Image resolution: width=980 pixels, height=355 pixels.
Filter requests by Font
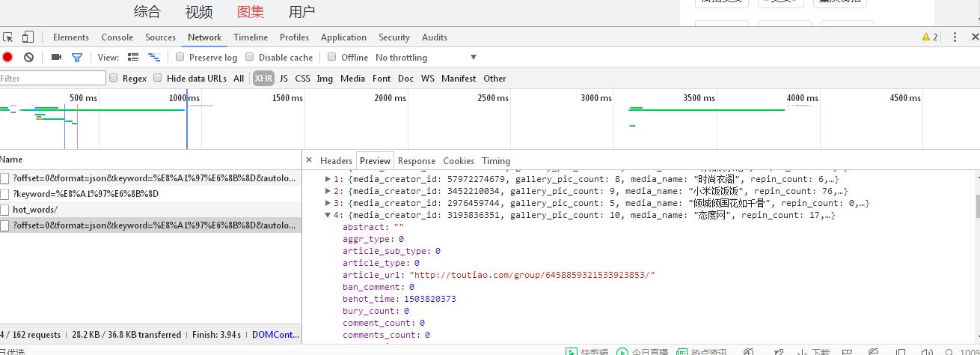[x=382, y=78]
